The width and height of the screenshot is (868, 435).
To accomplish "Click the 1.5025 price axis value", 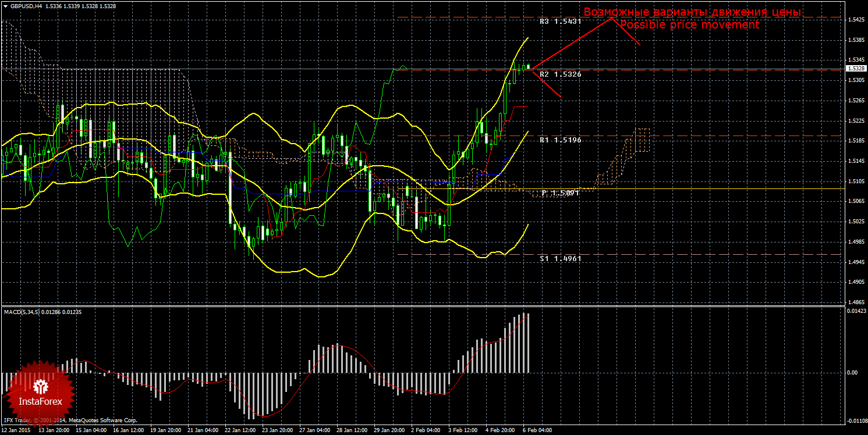I will pos(856,222).
